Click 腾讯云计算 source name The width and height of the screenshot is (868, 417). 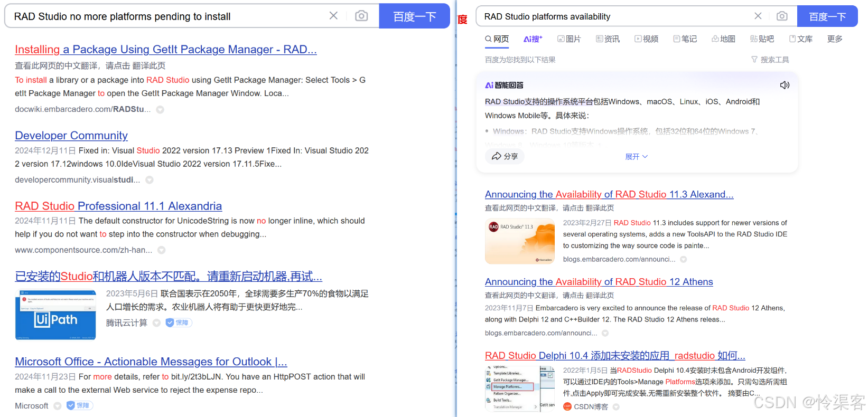click(127, 323)
